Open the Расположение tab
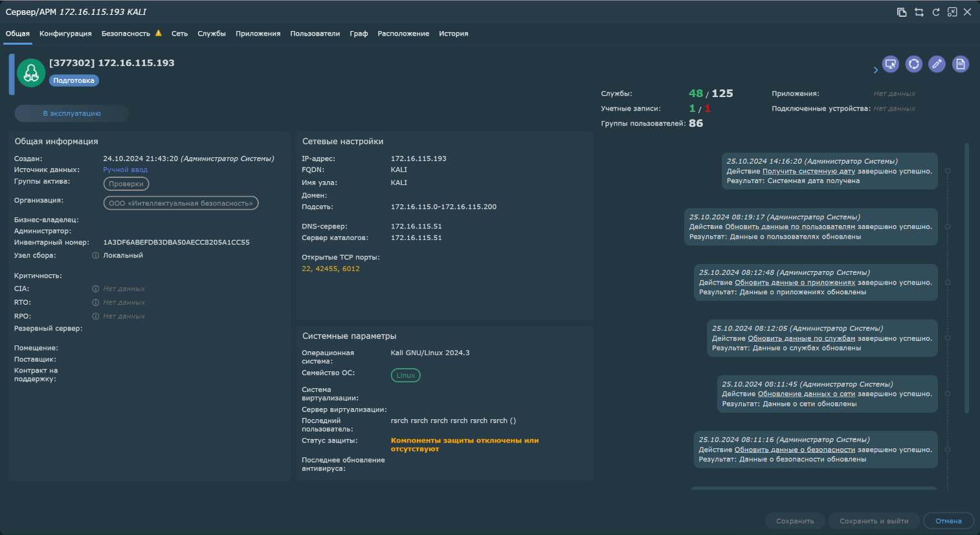The width and height of the screenshot is (980, 535). 403,34
